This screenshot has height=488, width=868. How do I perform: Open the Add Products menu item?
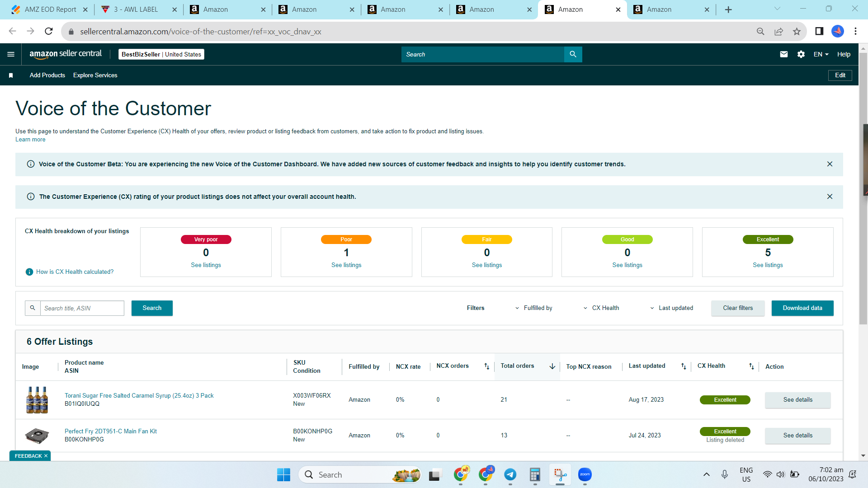tap(47, 75)
